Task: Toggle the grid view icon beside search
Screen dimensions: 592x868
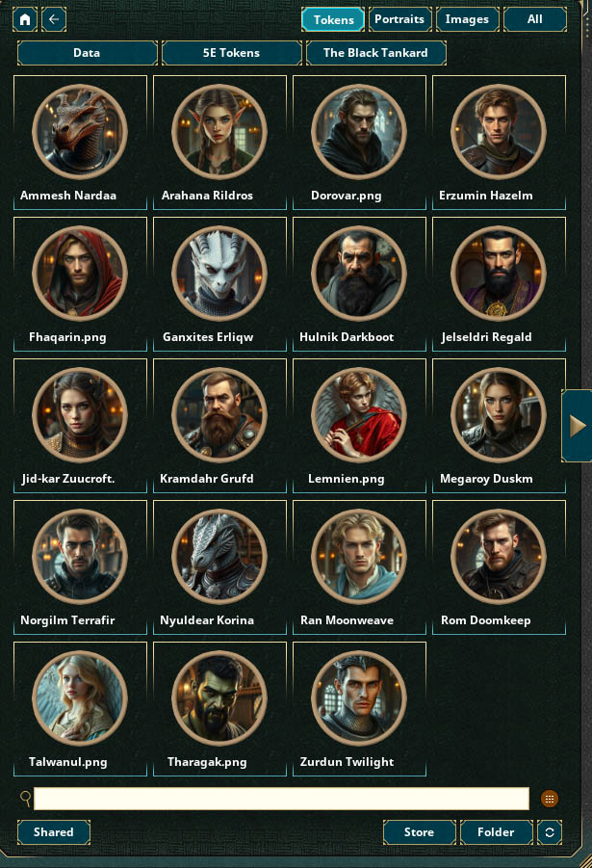Action: point(550,799)
